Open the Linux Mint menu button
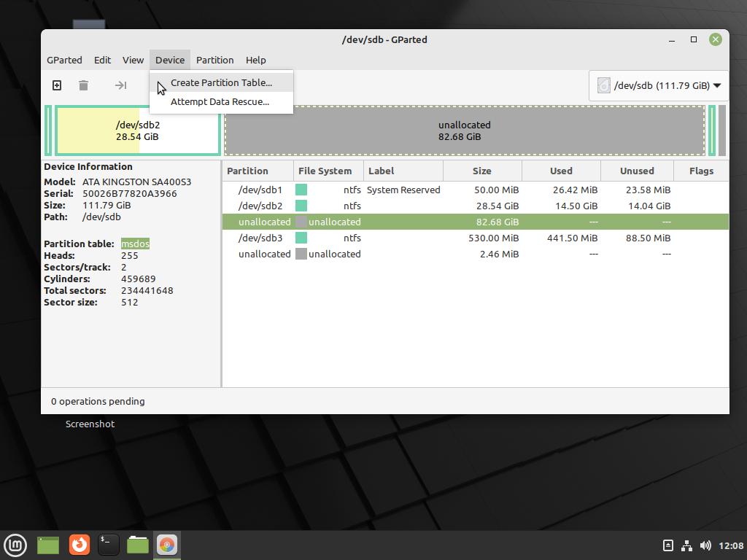 (x=15, y=545)
